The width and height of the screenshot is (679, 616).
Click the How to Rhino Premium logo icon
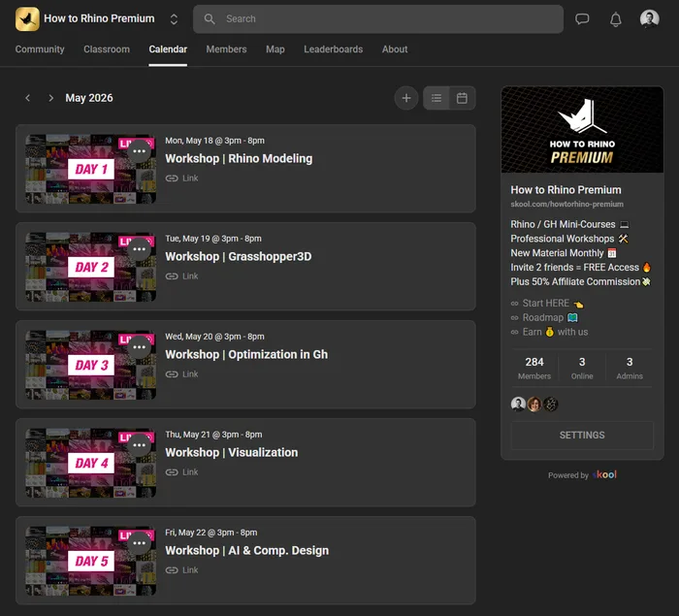click(x=27, y=19)
